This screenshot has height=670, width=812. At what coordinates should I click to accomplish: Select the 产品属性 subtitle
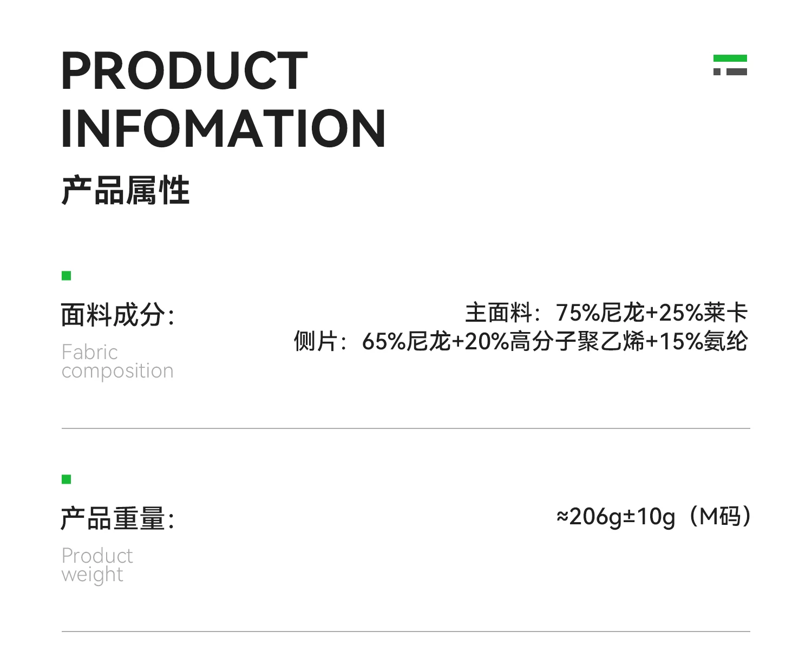tap(125, 191)
